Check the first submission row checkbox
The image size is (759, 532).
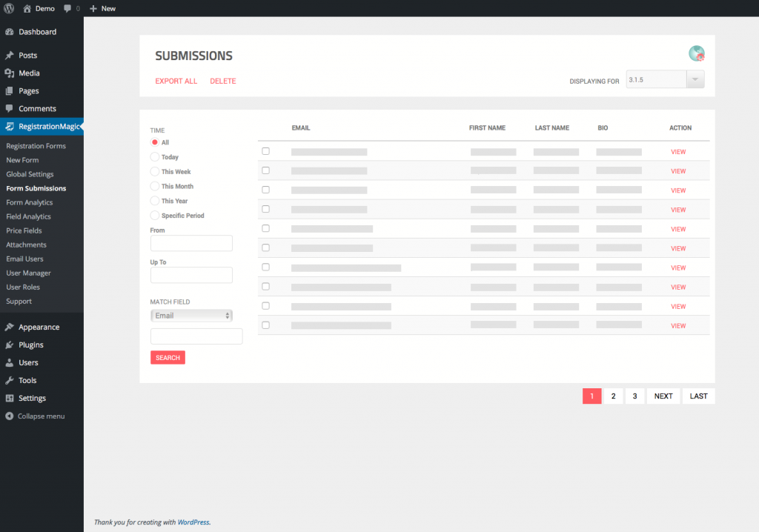coord(265,151)
